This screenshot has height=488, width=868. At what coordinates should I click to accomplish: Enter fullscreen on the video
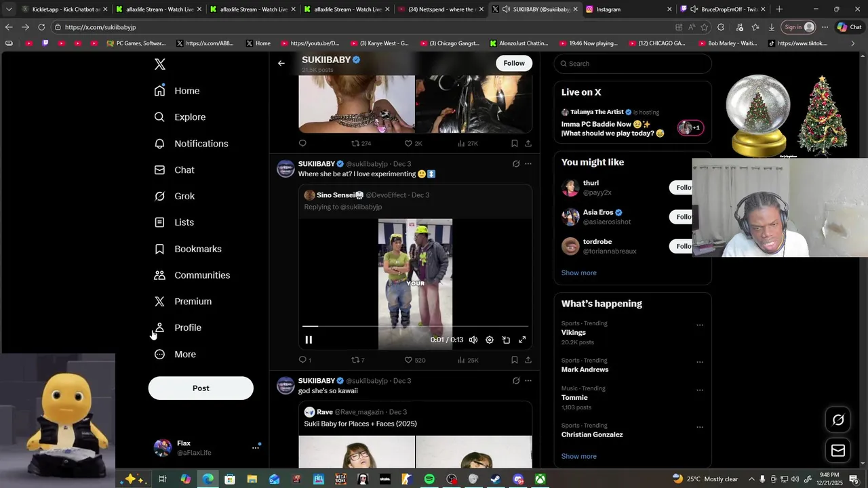click(522, 340)
